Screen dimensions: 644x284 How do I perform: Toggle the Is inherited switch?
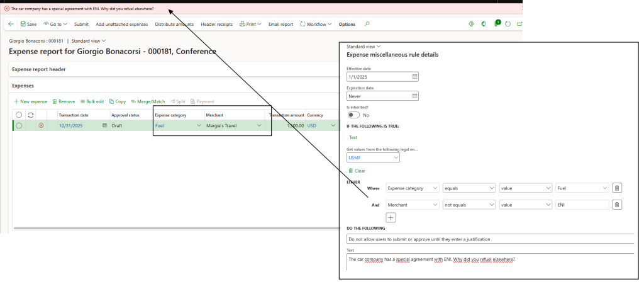(353, 115)
